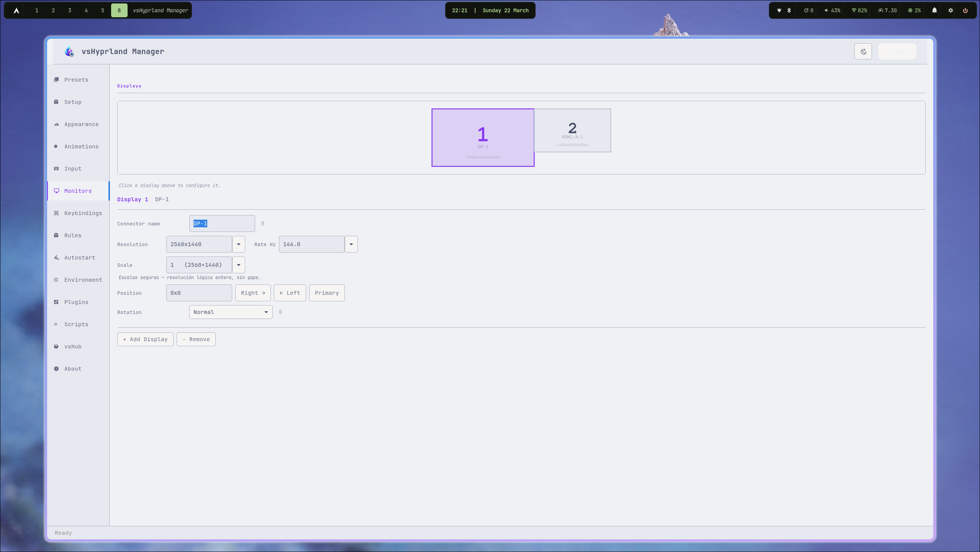Select the active workspace 8

119,10
